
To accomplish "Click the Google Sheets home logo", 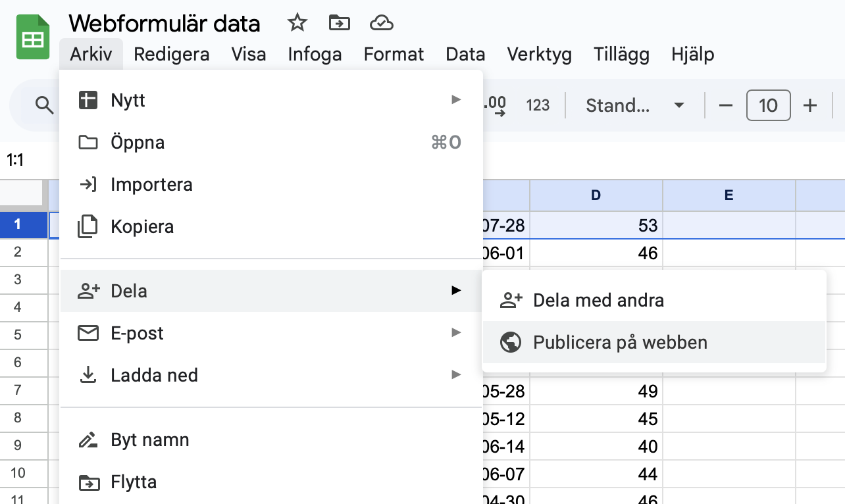I will (33, 37).
